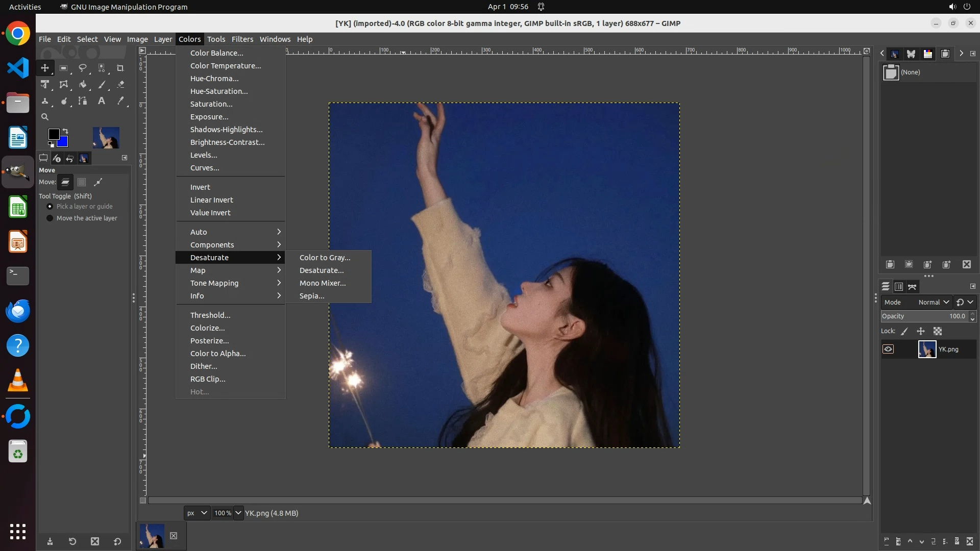980x551 pixels.
Task: Toggle visibility of YK.png layer
Action: (x=888, y=349)
